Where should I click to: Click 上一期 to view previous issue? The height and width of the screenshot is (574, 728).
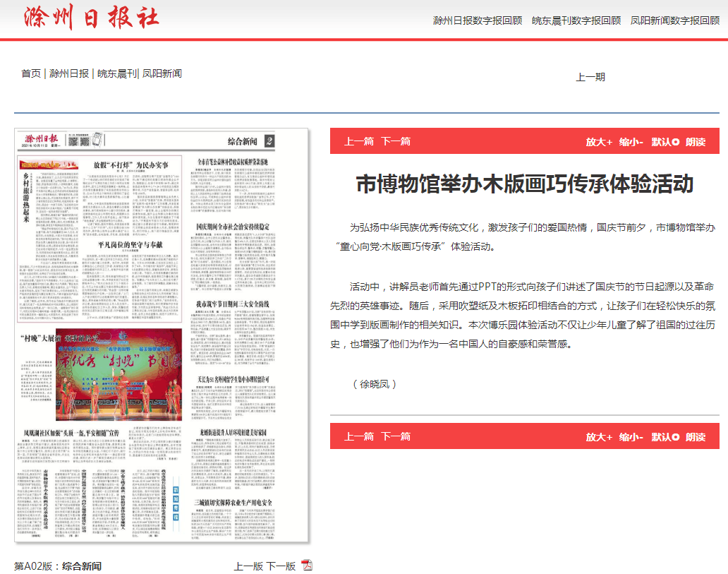[590, 76]
